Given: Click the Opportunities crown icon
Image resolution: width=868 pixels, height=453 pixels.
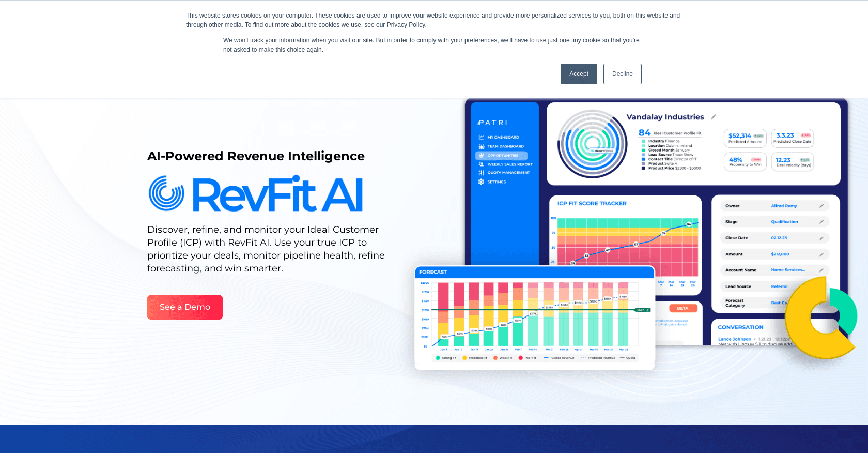Looking at the screenshot, I should (481, 155).
